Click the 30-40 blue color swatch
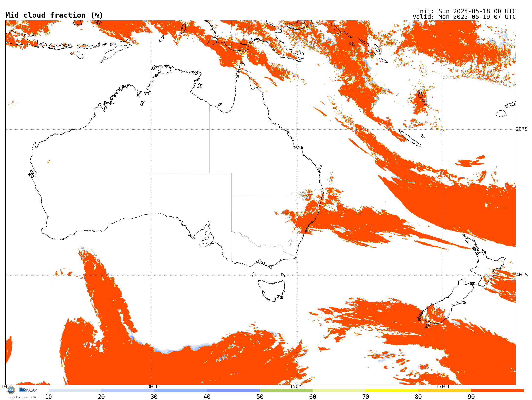 click(x=181, y=391)
